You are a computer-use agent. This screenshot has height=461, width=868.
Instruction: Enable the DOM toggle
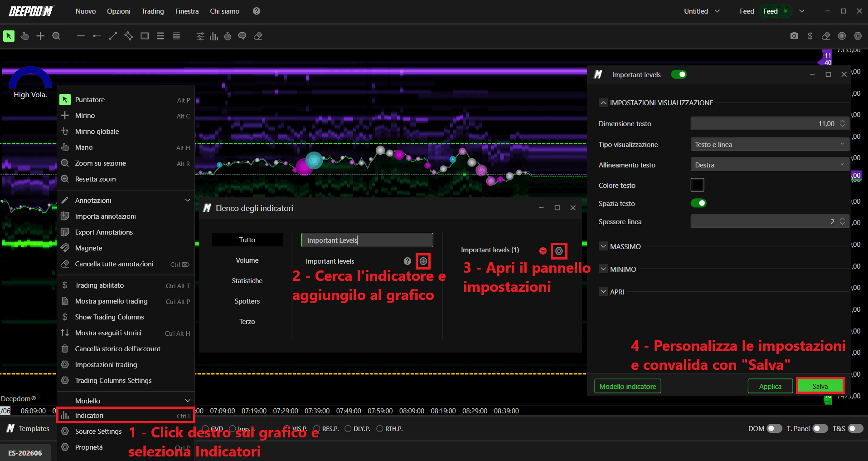pyautogui.click(x=774, y=428)
